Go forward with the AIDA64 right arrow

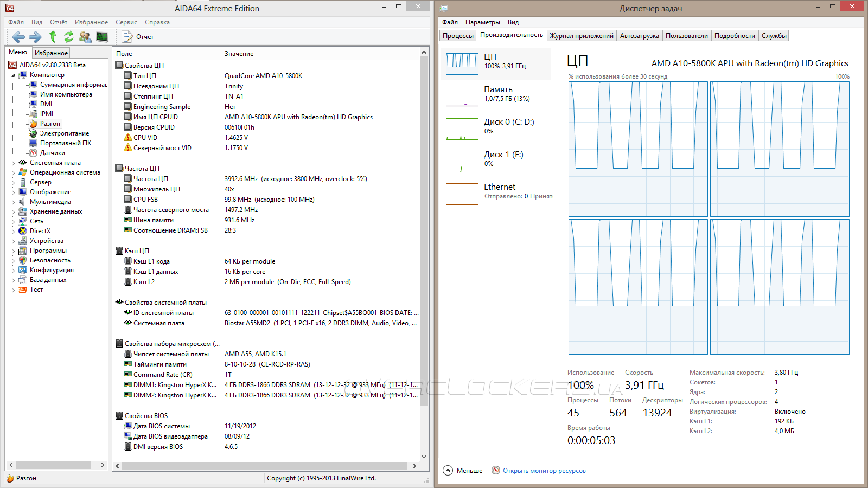[x=35, y=37]
